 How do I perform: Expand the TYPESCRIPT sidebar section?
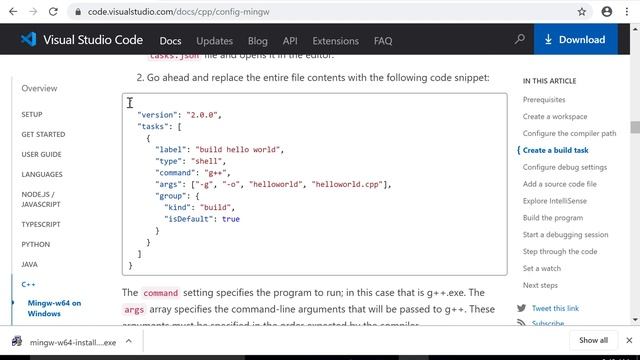41,224
